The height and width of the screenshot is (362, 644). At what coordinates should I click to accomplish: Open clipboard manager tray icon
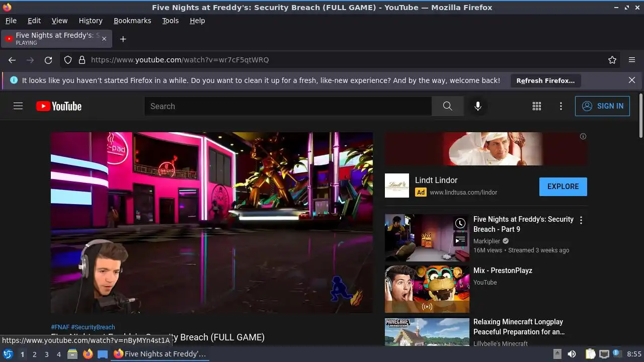pyautogui.click(x=591, y=354)
